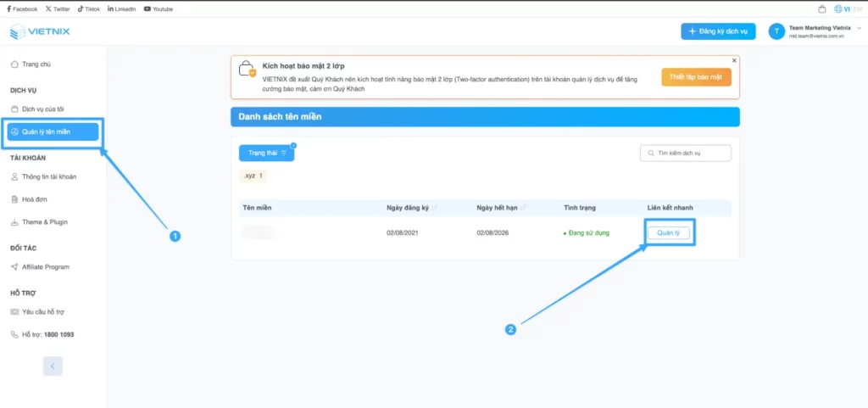Viewport: 868px width, 408px height.
Task: Click the Tìm kiếm dịch vụ search field
Action: (x=685, y=153)
